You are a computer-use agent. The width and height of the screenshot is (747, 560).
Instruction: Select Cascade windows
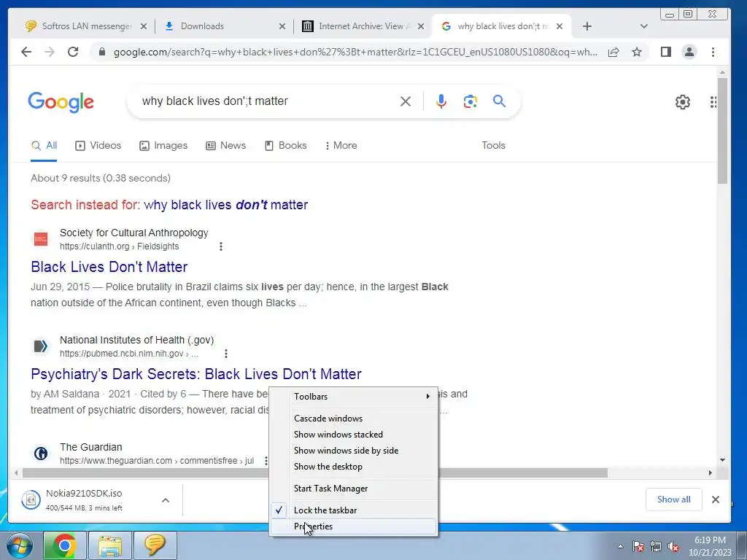pyautogui.click(x=354, y=418)
